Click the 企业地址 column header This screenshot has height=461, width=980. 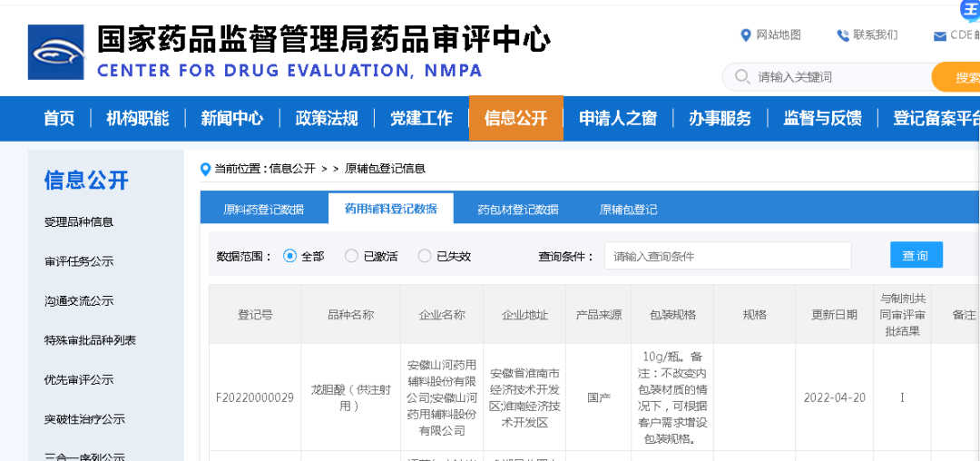point(525,315)
